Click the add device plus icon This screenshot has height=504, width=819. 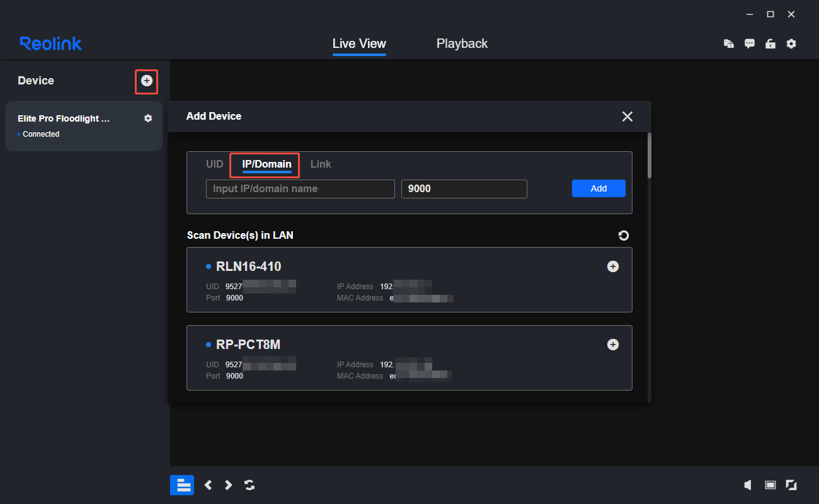(x=146, y=81)
